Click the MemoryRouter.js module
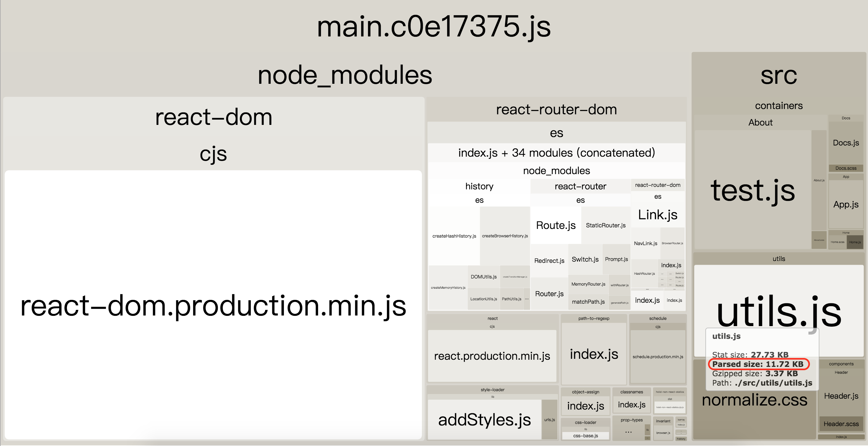 point(588,284)
